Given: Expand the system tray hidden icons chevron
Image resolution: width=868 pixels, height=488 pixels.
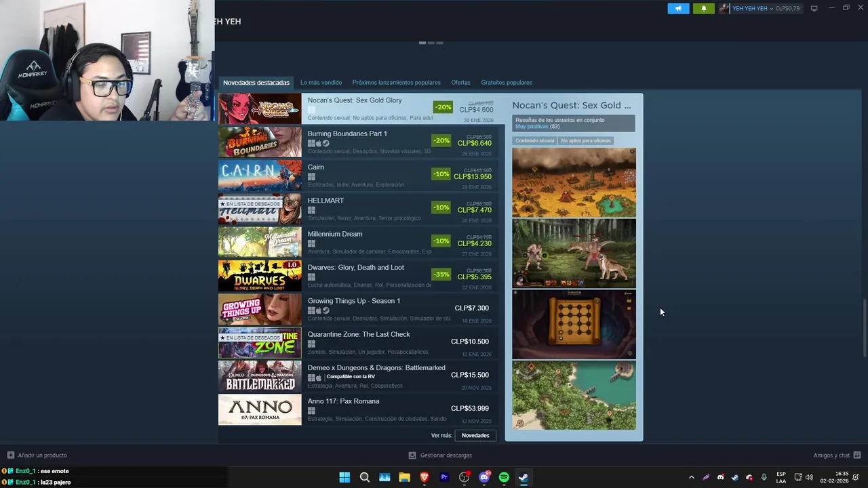Looking at the screenshot, I should [691, 477].
